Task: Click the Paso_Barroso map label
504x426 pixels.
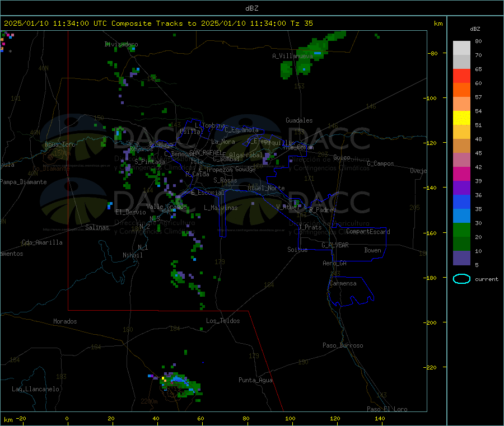Action: pyautogui.click(x=343, y=345)
